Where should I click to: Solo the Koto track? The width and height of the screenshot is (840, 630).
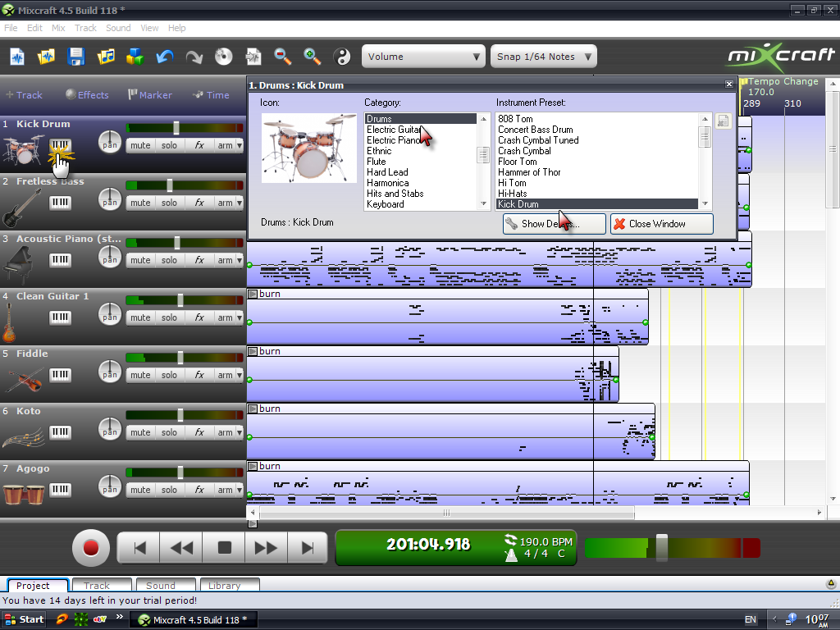tap(169, 431)
